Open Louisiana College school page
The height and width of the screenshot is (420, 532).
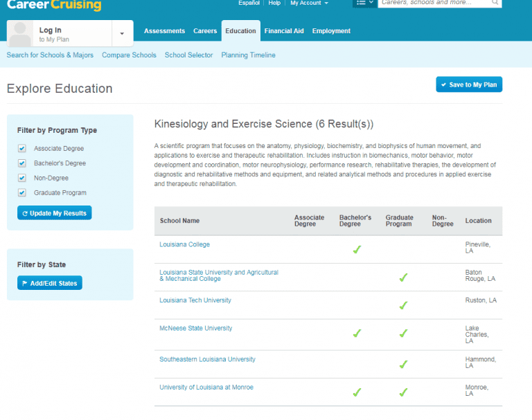(184, 244)
